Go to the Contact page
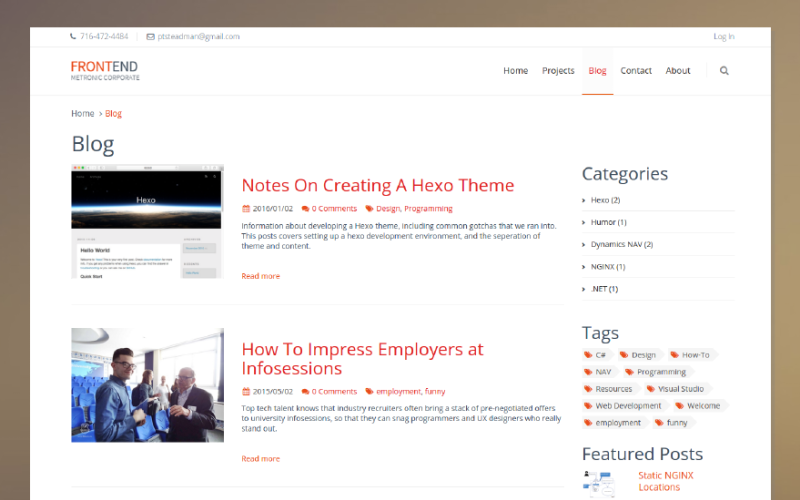 coord(636,71)
